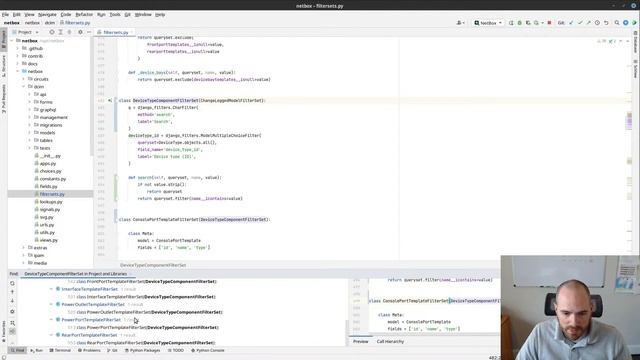Switch to the Preview tab
The height and width of the screenshot is (360, 640).
(360, 341)
